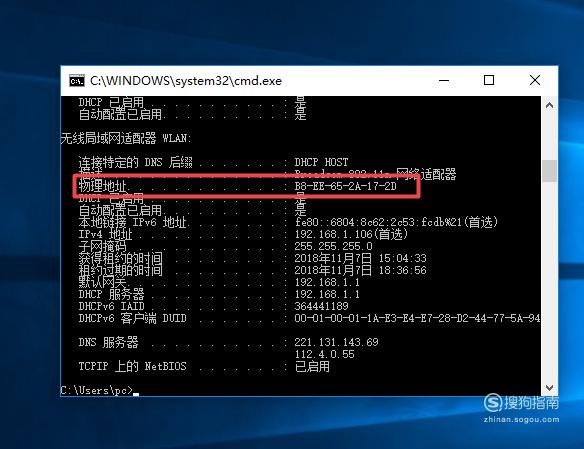Click the scrollbar down arrow
This screenshot has height=449, width=584.
pyautogui.click(x=549, y=388)
